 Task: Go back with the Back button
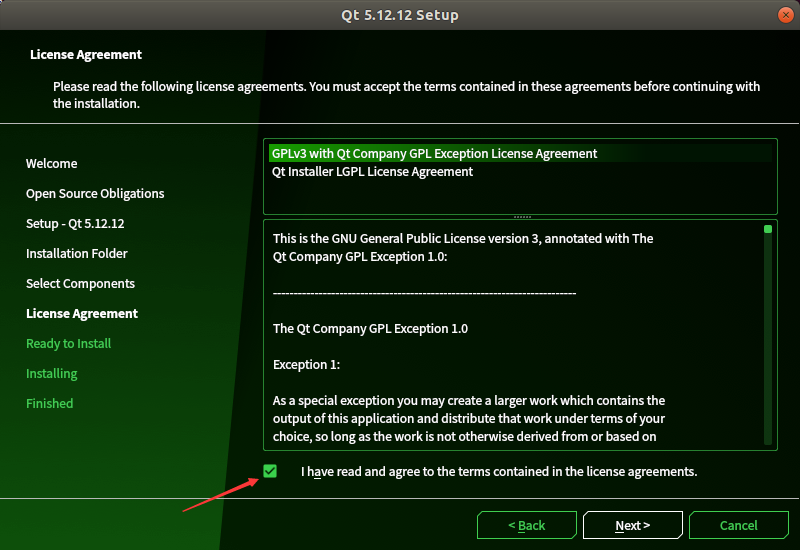click(527, 525)
